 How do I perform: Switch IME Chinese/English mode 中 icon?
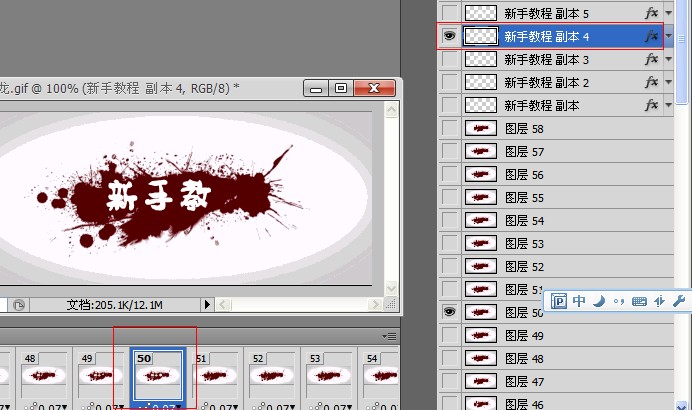click(579, 301)
